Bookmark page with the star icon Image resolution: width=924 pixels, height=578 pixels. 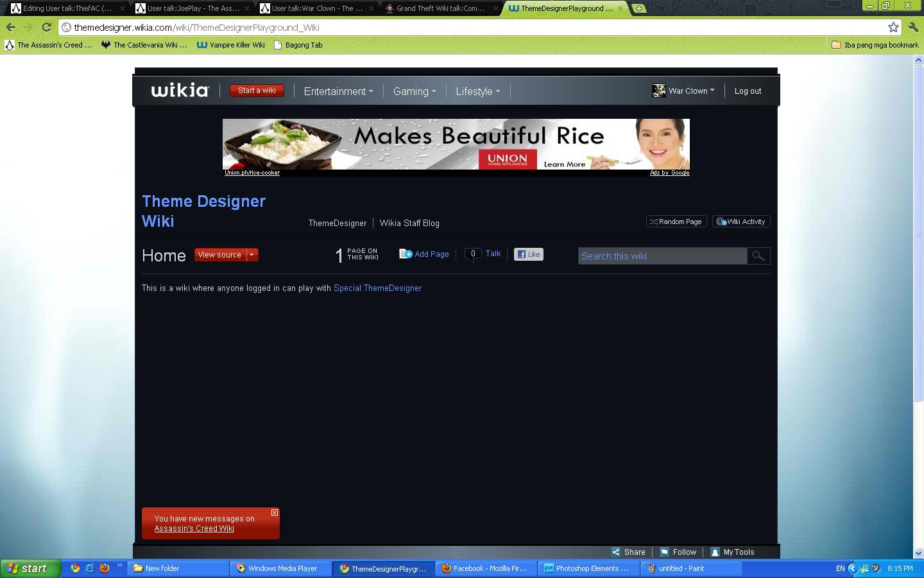[893, 27]
